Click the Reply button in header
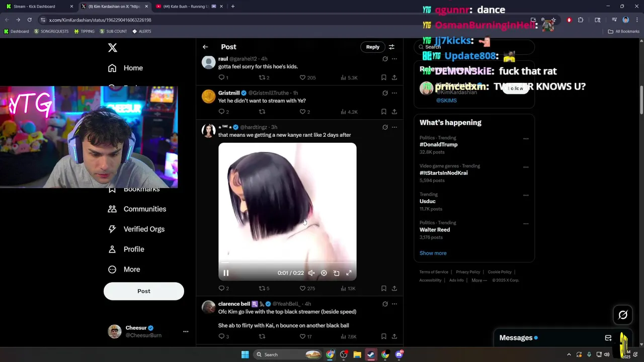 coord(373,47)
